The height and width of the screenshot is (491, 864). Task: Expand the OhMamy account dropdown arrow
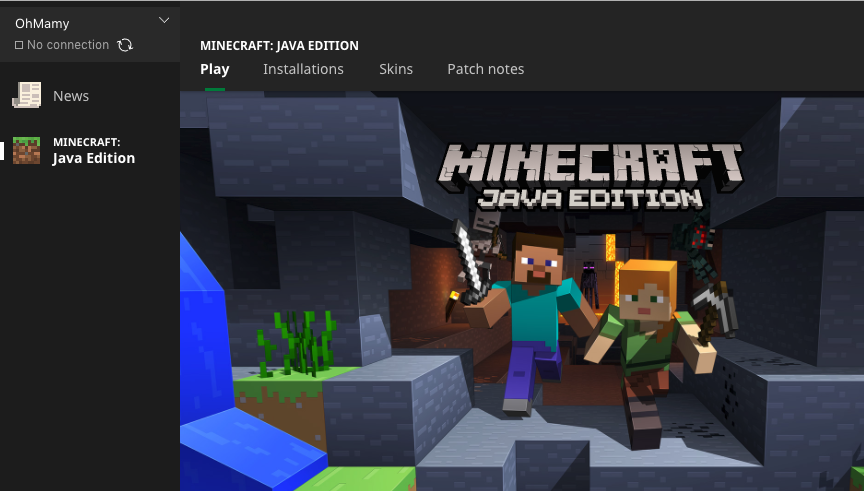pos(164,20)
